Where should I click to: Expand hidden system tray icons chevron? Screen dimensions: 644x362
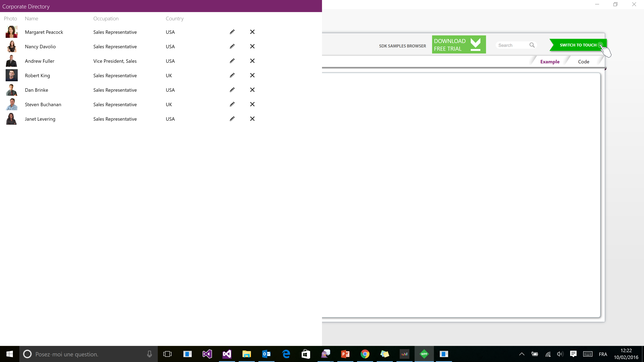pos(521,354)
